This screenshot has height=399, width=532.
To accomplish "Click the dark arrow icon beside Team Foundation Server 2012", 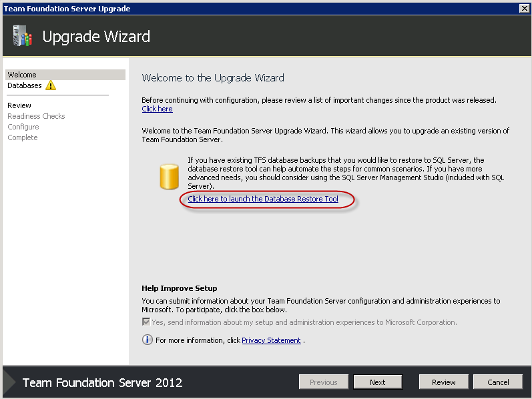I will click(9, 382).
